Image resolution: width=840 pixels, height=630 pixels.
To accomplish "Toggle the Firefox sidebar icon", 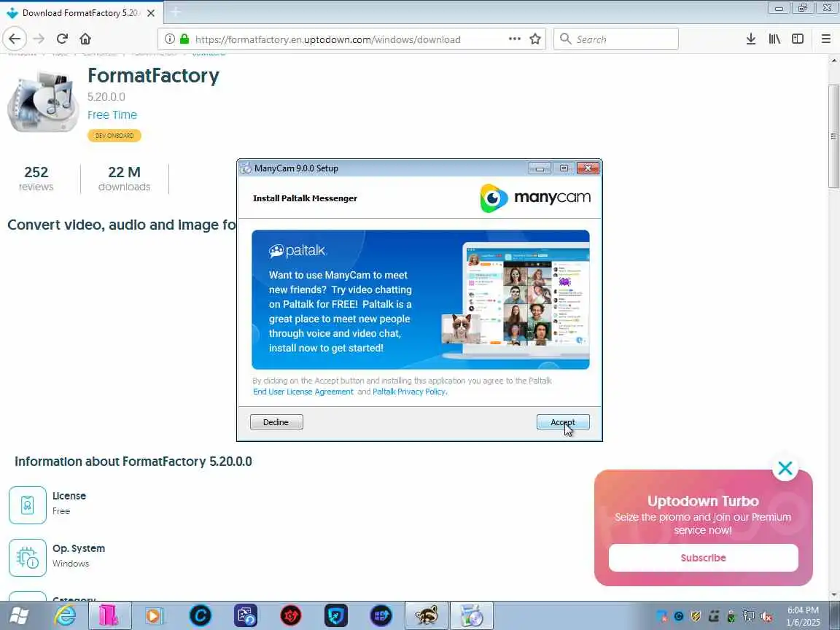I will [798, 39].
